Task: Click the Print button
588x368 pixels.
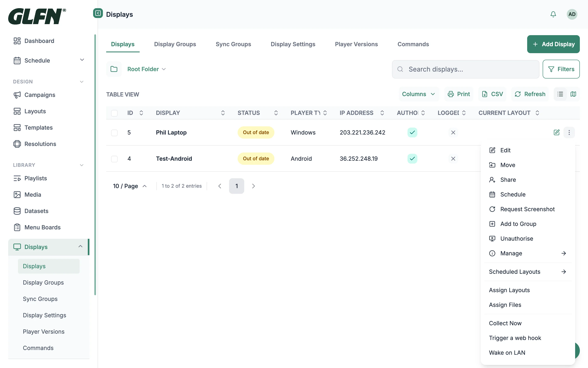Action: coord(459,94)
